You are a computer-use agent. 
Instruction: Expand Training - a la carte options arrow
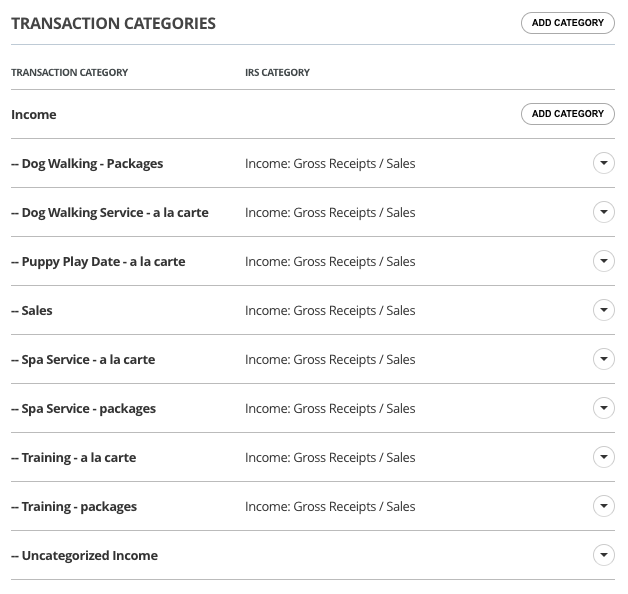(x=603, y=457)
